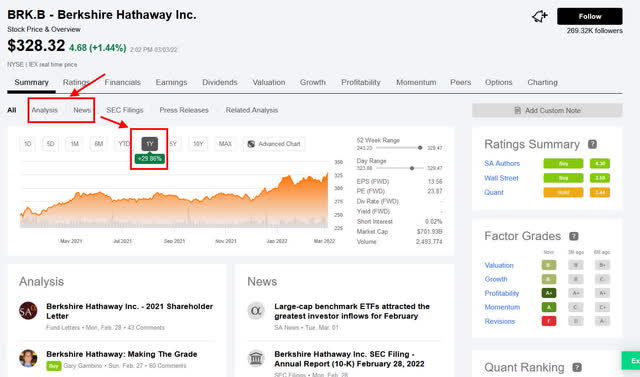Open the Earnings tab
Image resolution: width=640 pixels, height=377 pixels.
pos(171,82)
